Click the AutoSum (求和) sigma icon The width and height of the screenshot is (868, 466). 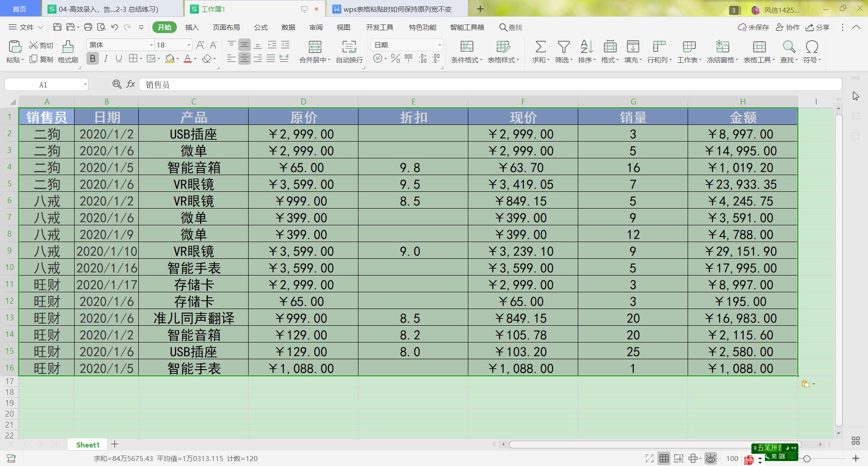(x=540, y=47)
